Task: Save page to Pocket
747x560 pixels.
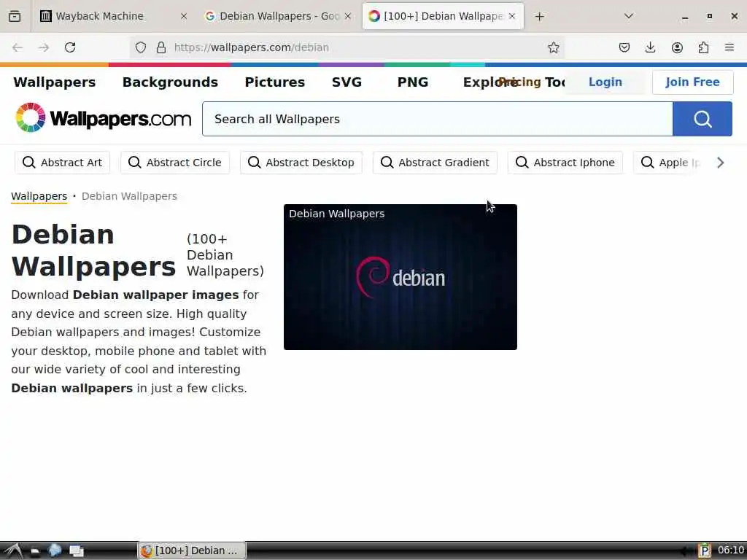Action: [624, 47]
